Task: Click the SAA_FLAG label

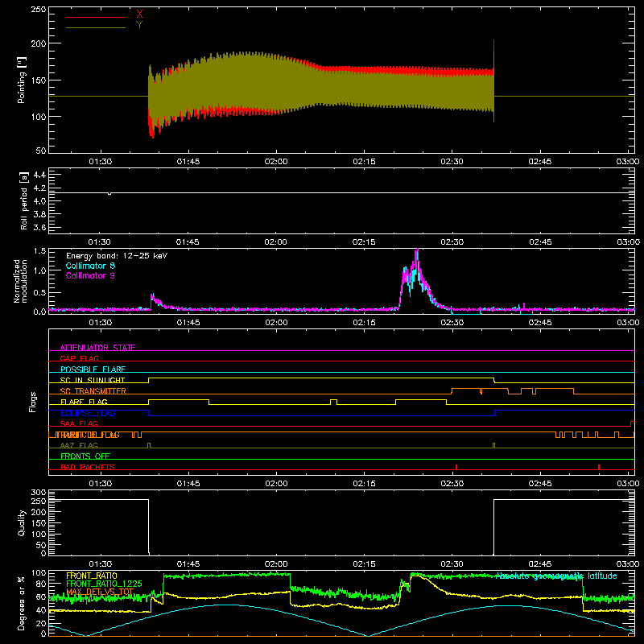Action: [x=79, y=423]
